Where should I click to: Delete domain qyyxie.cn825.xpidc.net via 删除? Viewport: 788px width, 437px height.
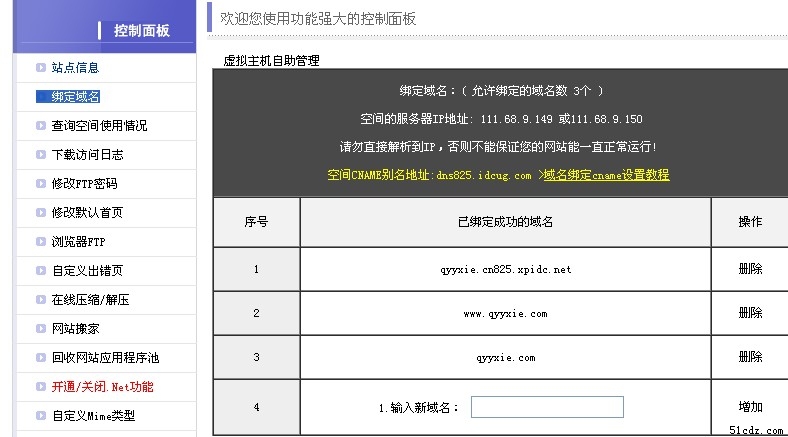(750, 269)
